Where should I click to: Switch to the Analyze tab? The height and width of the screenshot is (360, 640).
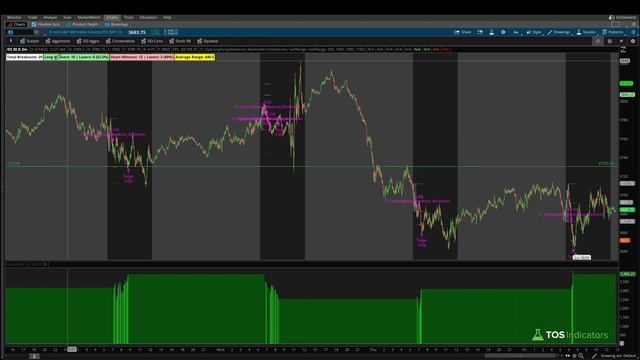click(x=50, y=18)
